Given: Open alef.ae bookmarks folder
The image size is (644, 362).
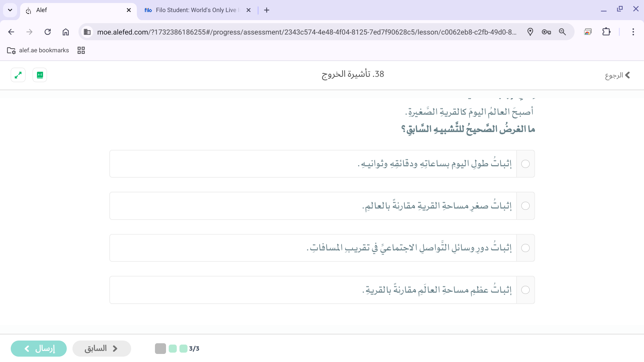Looking at the screenshot, I should click(x=38, y=50).
